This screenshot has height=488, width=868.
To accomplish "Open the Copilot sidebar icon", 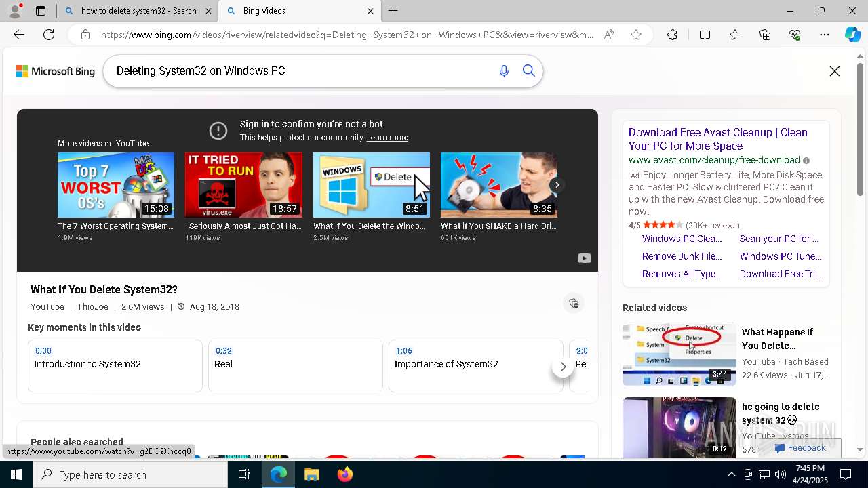I will (x=852, y=35).
